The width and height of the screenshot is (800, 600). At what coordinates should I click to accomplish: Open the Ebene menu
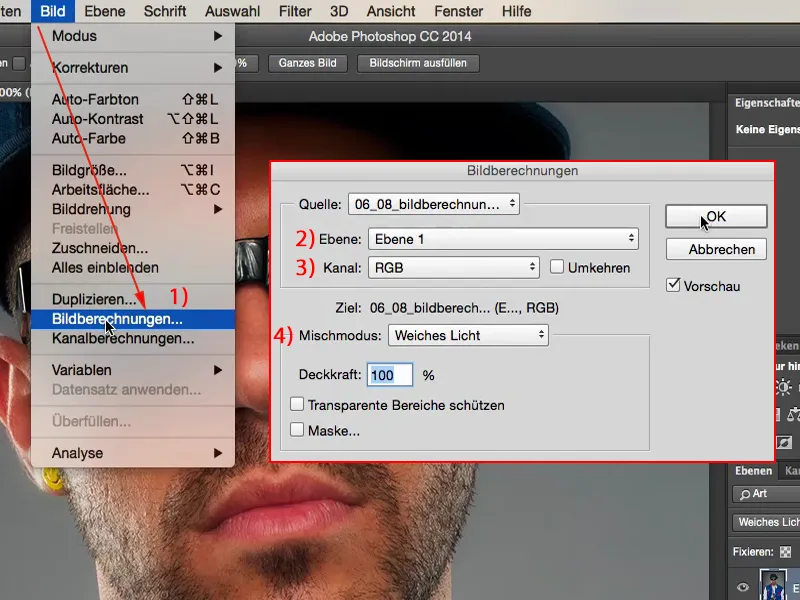(105, 11)
